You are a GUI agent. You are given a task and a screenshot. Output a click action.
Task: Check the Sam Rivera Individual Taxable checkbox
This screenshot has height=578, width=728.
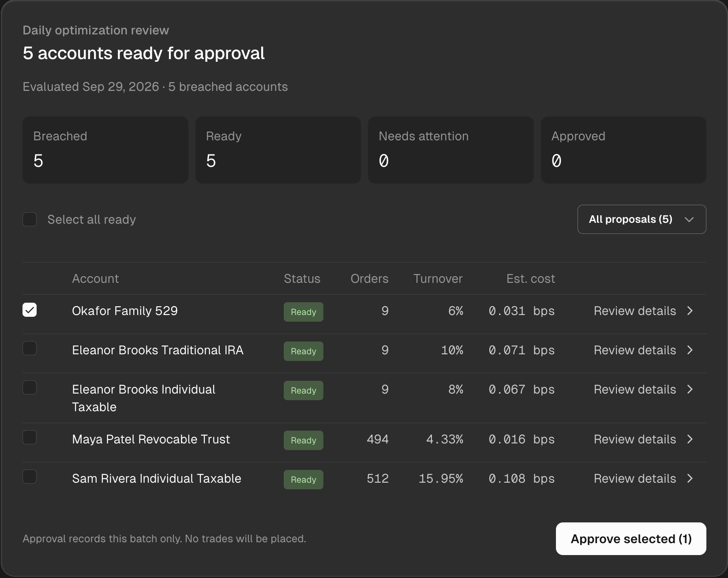[x=30, y=477]
